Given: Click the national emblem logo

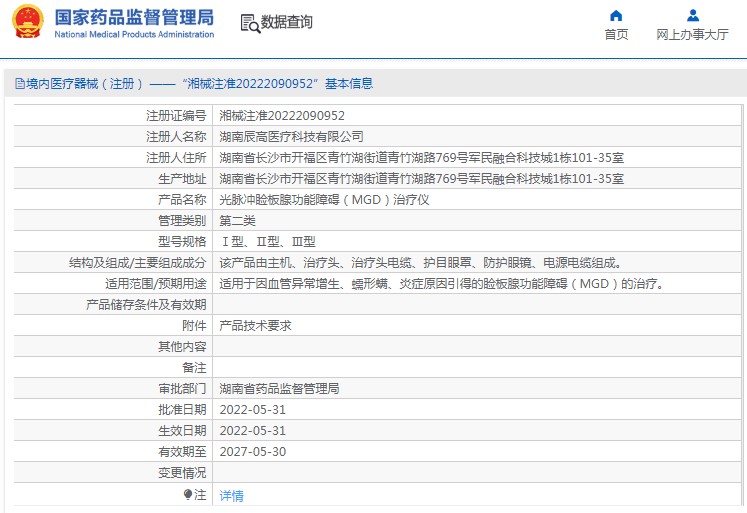Looking at the screenshot, I should coord(28,21).
